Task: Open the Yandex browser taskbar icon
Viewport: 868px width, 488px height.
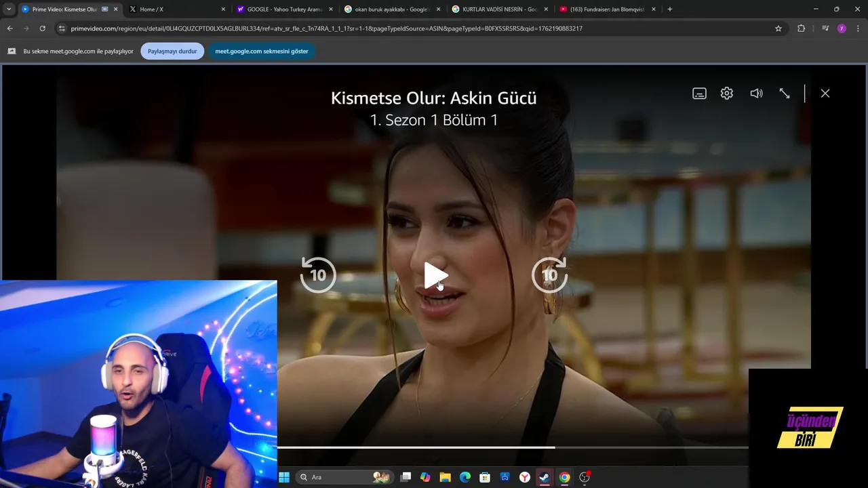Action: (525, 477)
